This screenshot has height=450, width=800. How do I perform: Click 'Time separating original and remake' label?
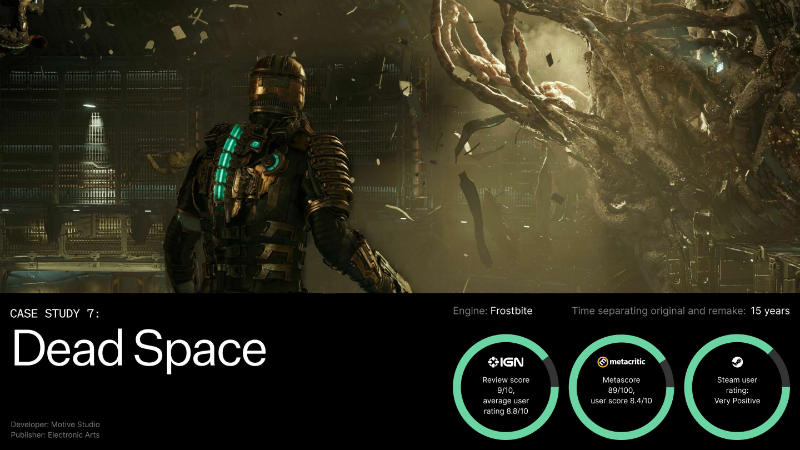pyautogui.click(x=658, y=311)
